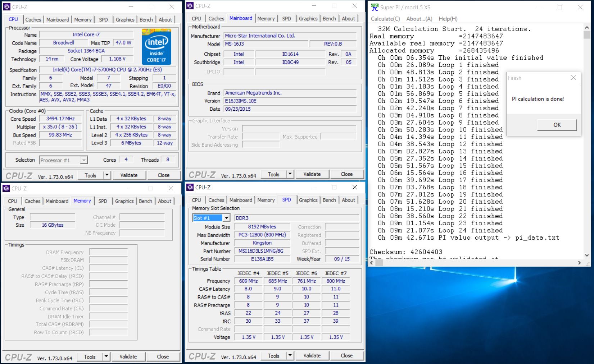594x364 pixels.
Task: Click OK in the Finish dialog
Action: [557, 125]
